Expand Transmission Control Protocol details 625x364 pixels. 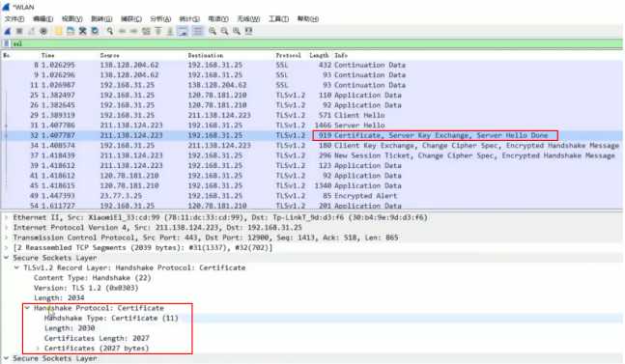point(7,238)
